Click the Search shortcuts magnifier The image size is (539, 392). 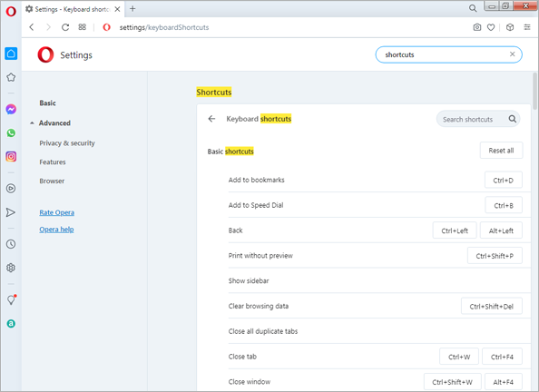[512, 119]
